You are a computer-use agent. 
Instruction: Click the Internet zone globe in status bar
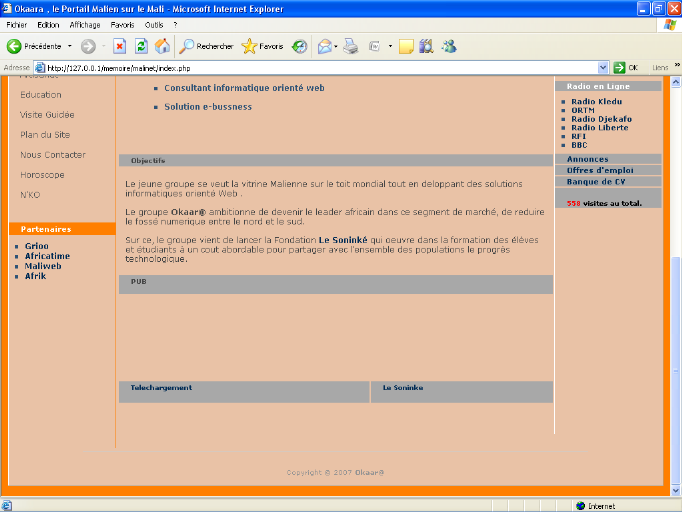[x=580, y=506]
